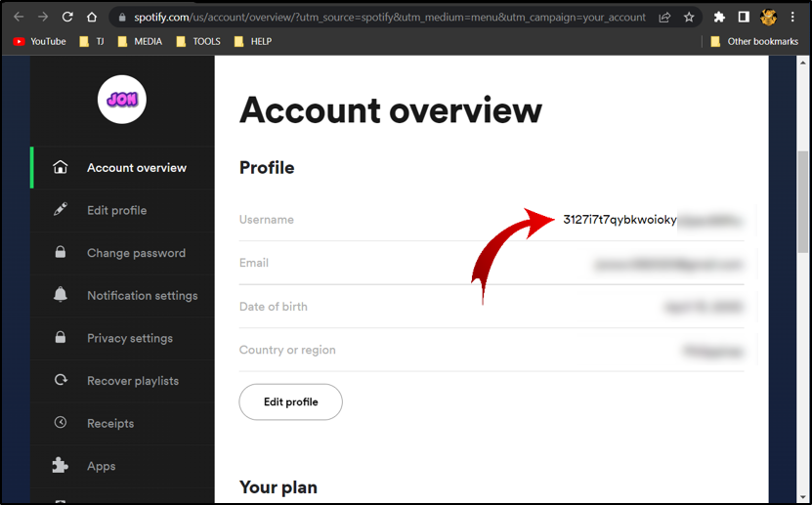This screenshot has width=812, height=505.
Task: Click the Privacy settings lock icon
Action: [61, 338]
